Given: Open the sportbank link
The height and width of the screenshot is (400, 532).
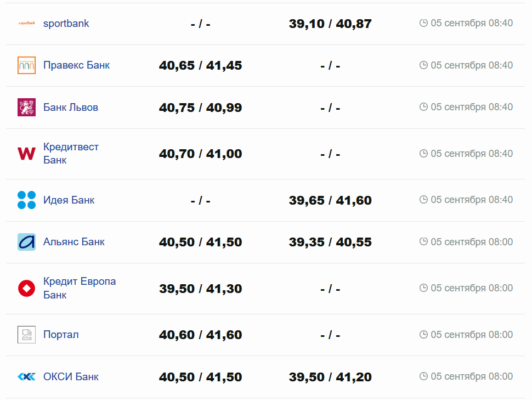Looking at the screenshot, I should point(66,24).
